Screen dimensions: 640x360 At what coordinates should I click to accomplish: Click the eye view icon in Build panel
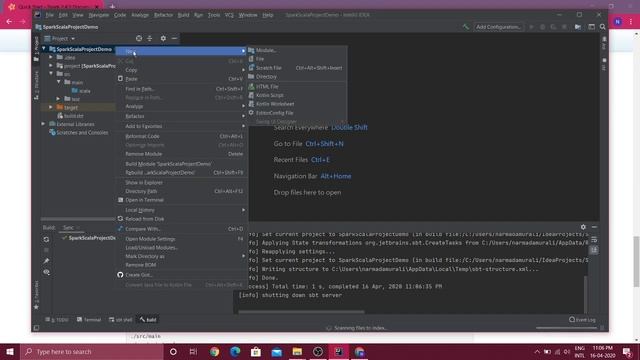click(x=46, y=272)
